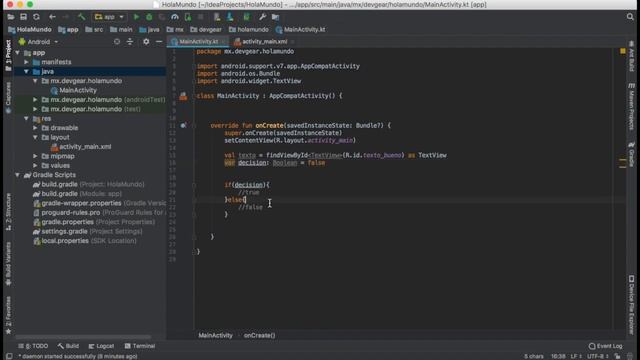Toggle the Maven Projects tool window

[x=631, y=107]
